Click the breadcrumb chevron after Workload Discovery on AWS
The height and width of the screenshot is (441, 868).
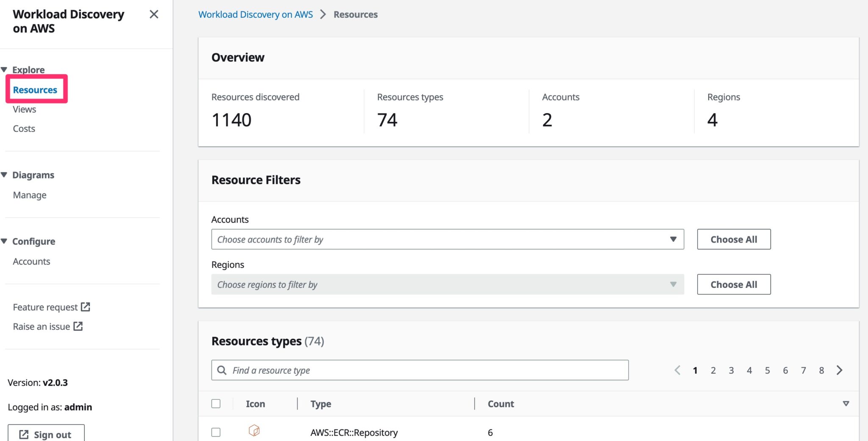323,14
